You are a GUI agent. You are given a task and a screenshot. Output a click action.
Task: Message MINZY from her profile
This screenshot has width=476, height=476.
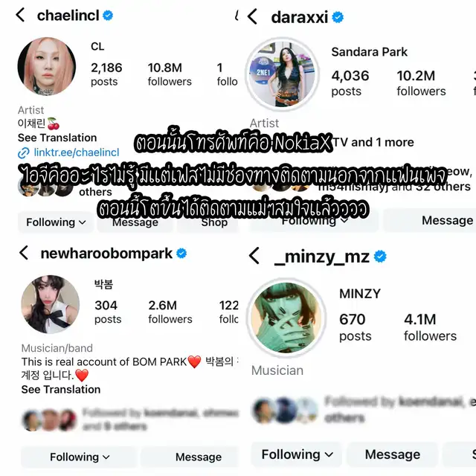click(393, 454)
